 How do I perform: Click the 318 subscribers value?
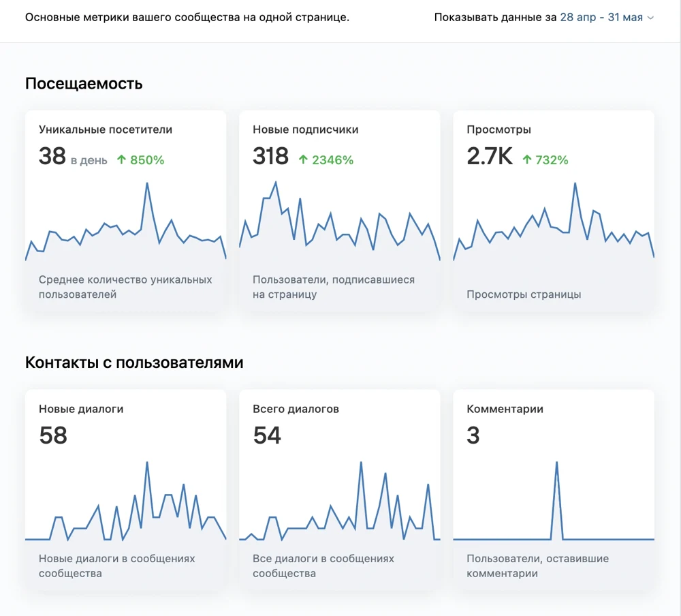[270, 156]
